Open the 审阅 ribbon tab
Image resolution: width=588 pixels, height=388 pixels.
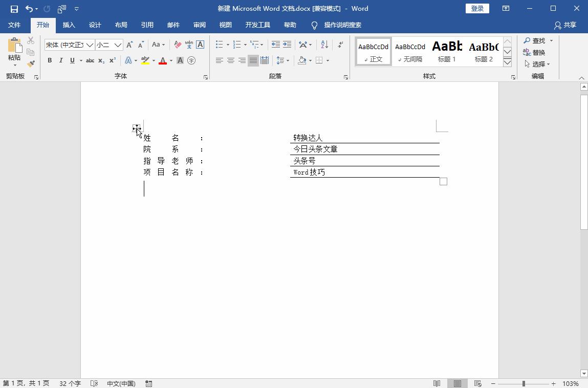[x=200, y=25]
